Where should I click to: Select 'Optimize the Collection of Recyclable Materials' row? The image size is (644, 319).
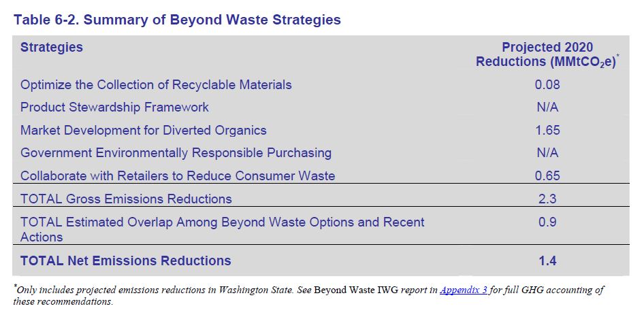[x=156, y=85]
